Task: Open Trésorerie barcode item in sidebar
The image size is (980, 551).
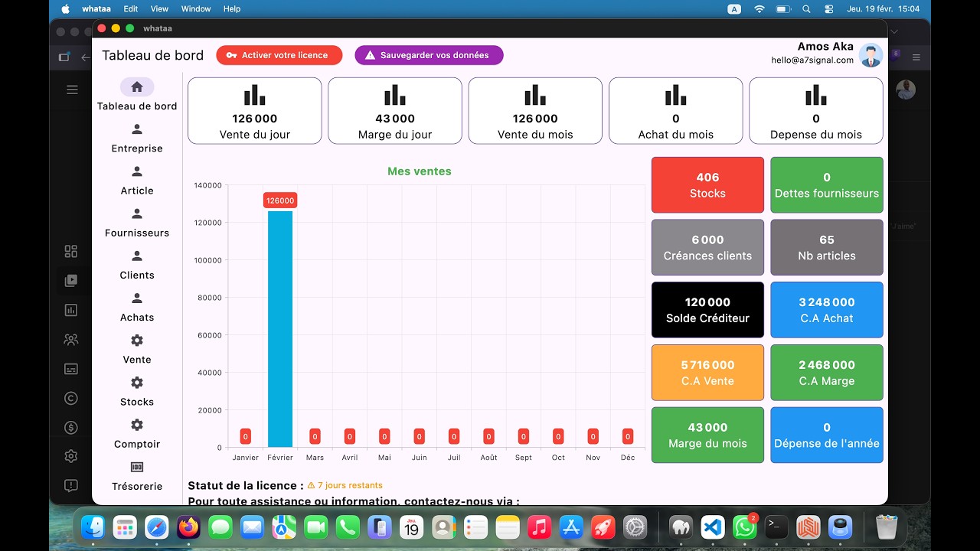Action: pos(137,475)
